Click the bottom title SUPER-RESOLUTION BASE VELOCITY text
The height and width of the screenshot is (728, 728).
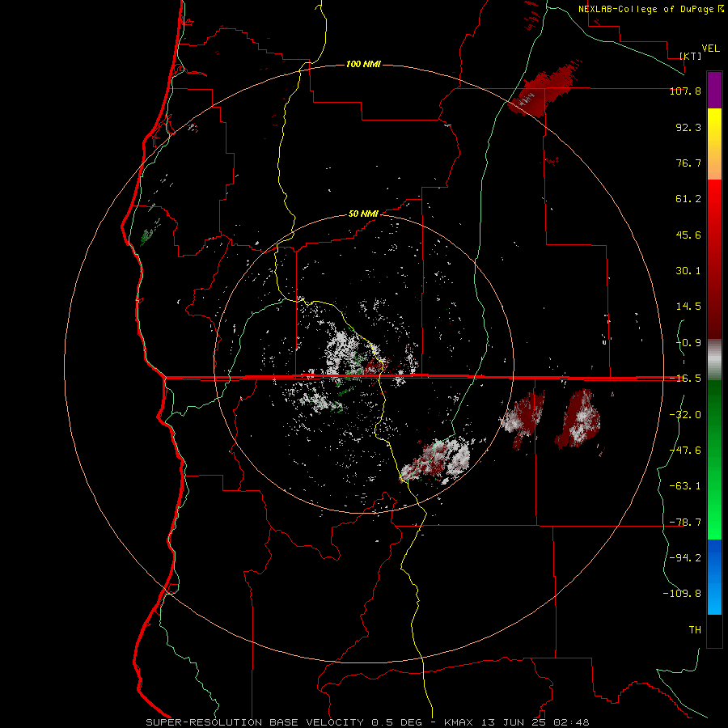pyautogui.click(x=255, y=722)
